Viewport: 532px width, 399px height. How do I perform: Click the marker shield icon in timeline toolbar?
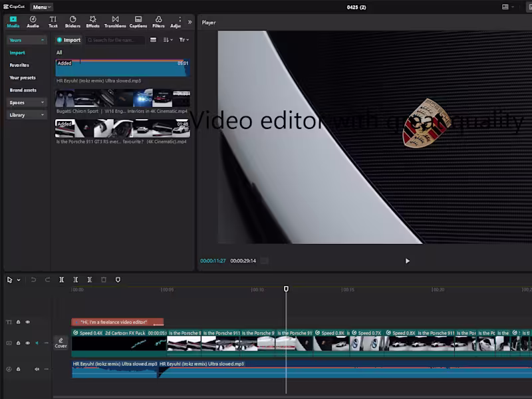pos(118,280)
